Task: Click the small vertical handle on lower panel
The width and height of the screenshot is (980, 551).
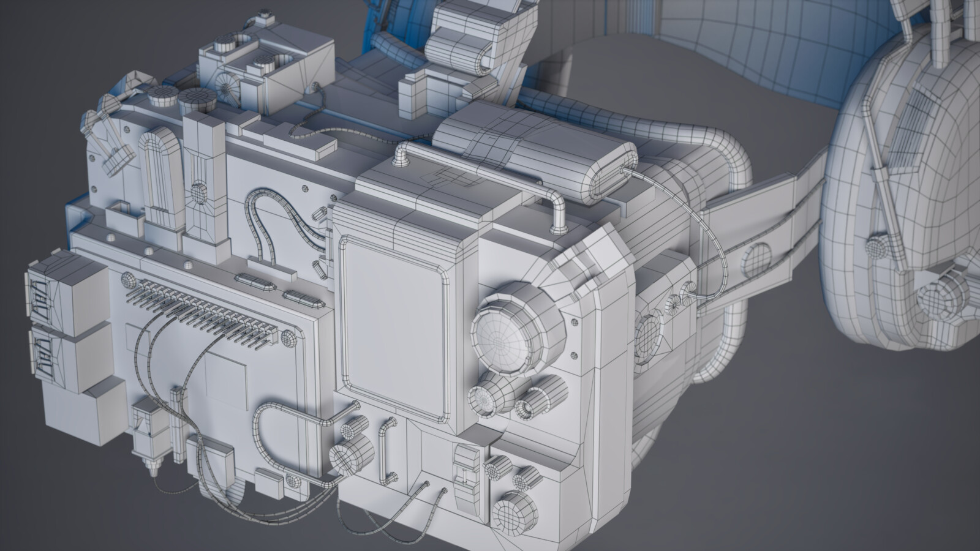Action: click(x=388, y=450)
